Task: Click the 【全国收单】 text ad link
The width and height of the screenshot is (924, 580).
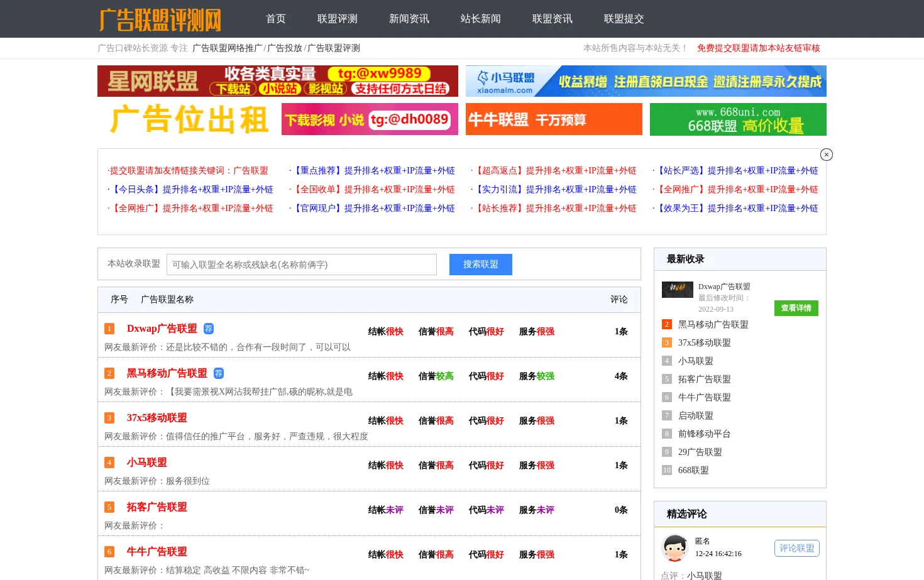Action: (x=374, y=190)
